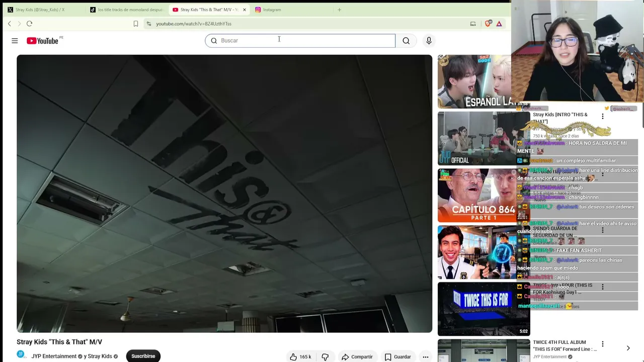This screenshot has width=644, height=362.
Task: Open the Brave Shields lion icon
Action: pyautogui.click(x=488, y=24)
